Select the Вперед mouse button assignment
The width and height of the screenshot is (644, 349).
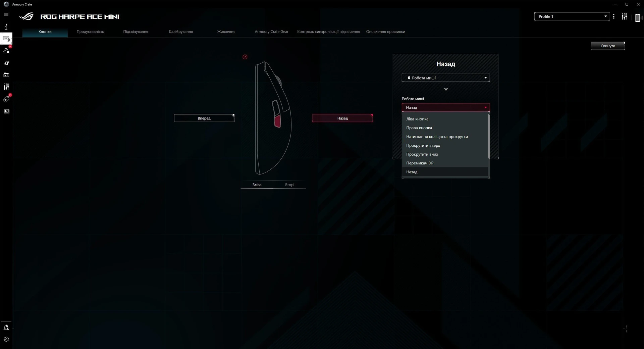click(204, 118)
